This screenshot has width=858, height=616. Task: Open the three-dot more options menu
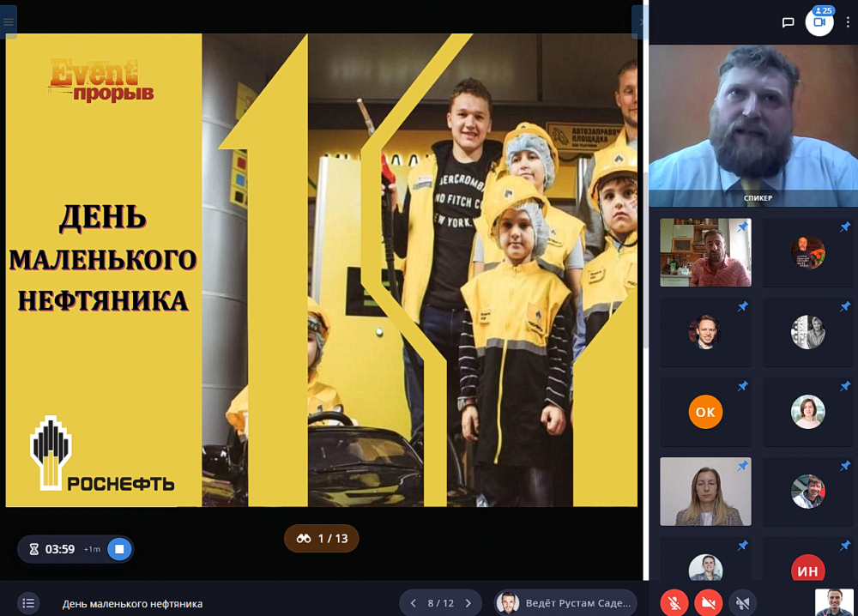[848, 22]
